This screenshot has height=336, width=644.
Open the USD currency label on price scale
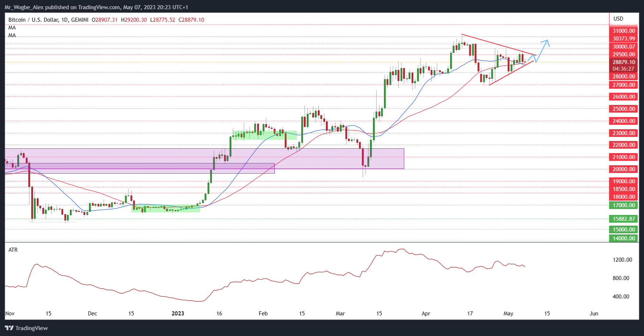618,18
